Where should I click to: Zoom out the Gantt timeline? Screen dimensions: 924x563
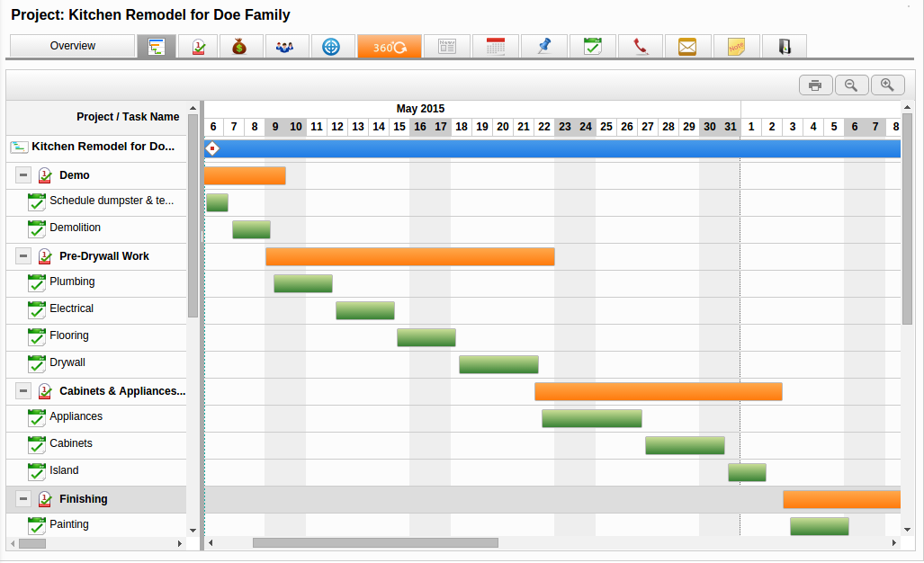point(851,85)
